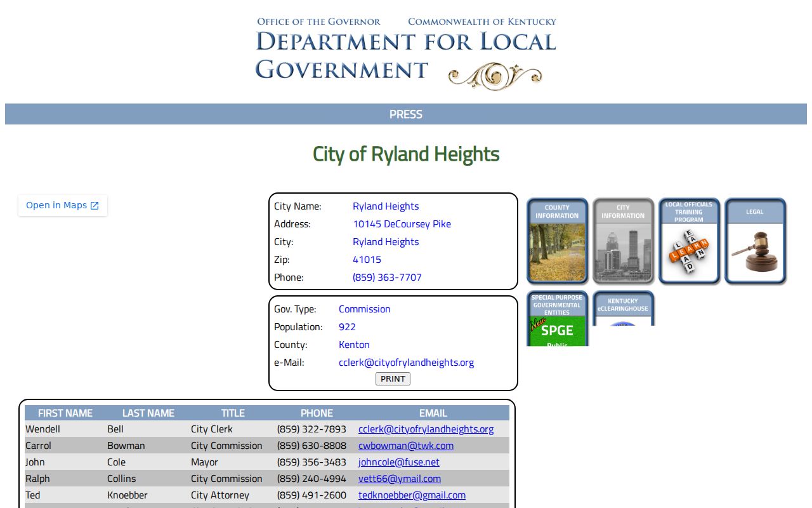Click the EMAIL column header
Viewport: 812px width, 508px height.
[433, 413]
